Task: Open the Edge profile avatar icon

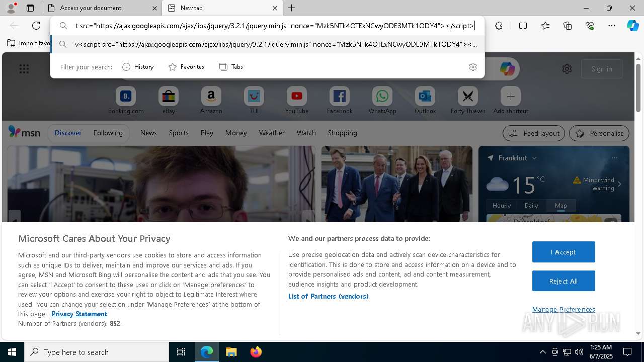Action: pos(11,8)
